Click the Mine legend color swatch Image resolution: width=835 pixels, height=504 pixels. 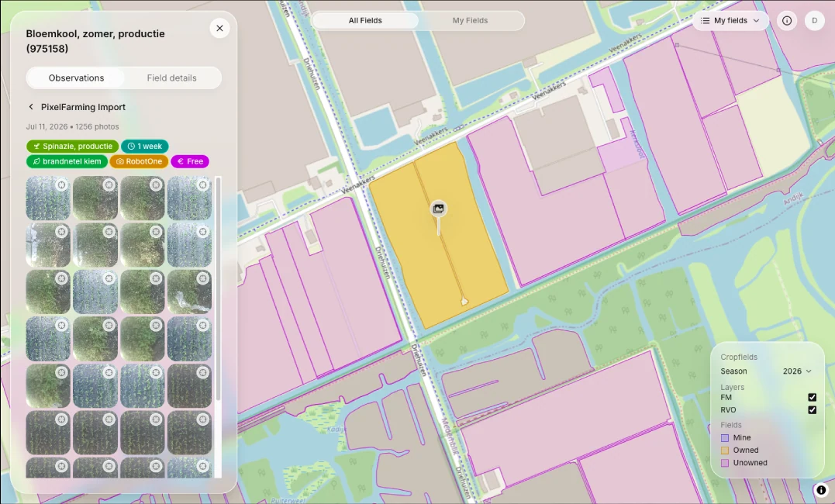tap(725, 438)
